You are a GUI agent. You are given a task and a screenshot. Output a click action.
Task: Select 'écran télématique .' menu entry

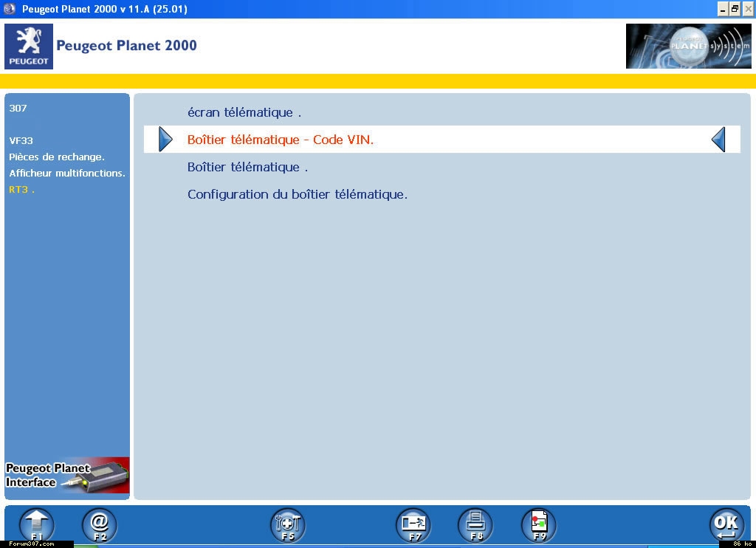click(x=244, y=112)
